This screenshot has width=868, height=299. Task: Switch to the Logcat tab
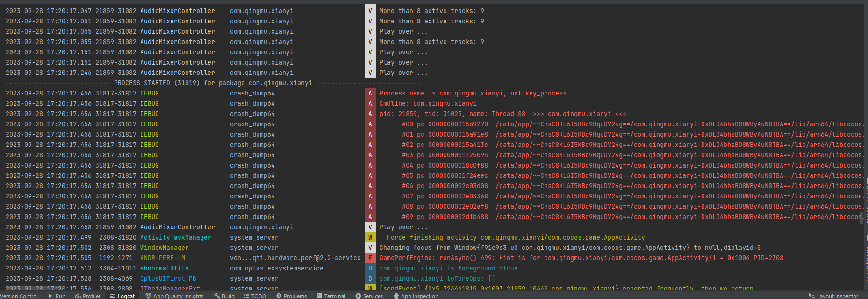122,296
